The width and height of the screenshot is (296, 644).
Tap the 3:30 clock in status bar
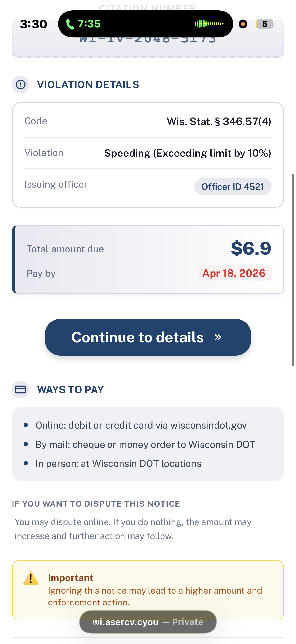[33, 24]
